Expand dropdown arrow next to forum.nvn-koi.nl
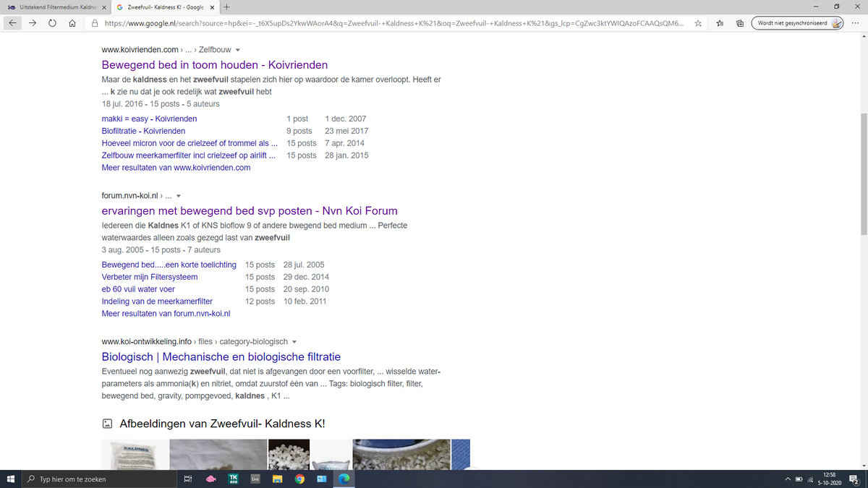The width and height of the screenshot is (868, 488). click(x=178, y=196)
